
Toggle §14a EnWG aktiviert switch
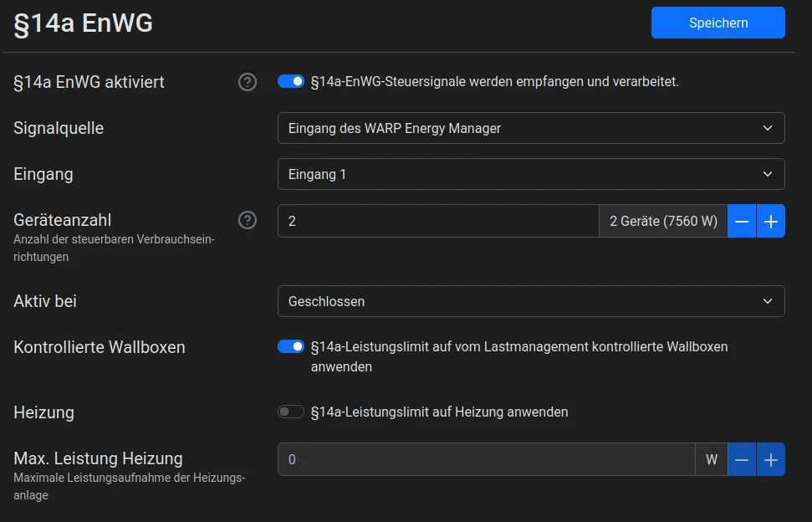pos(290,81)
